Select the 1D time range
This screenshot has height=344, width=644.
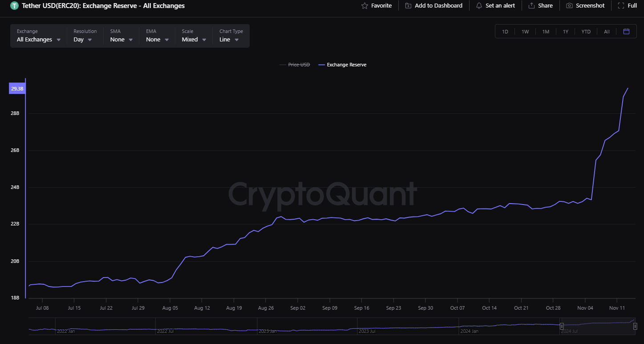505,32
